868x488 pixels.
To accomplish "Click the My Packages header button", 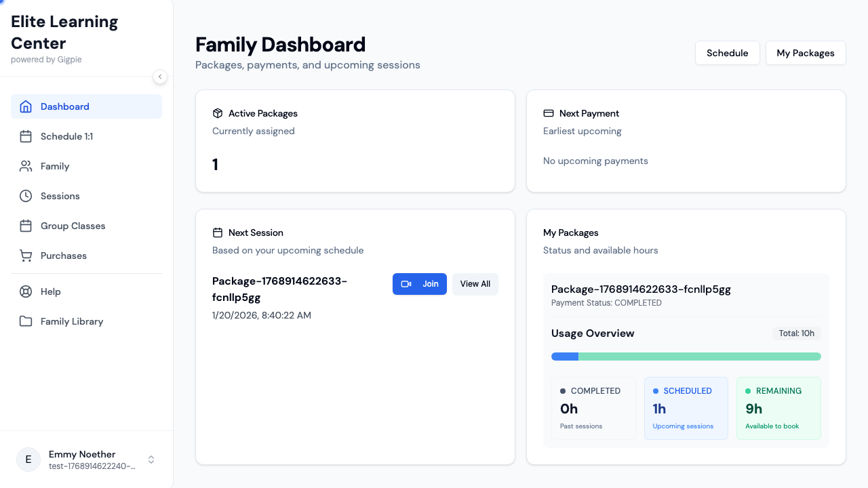I will [x=805, y=53].
